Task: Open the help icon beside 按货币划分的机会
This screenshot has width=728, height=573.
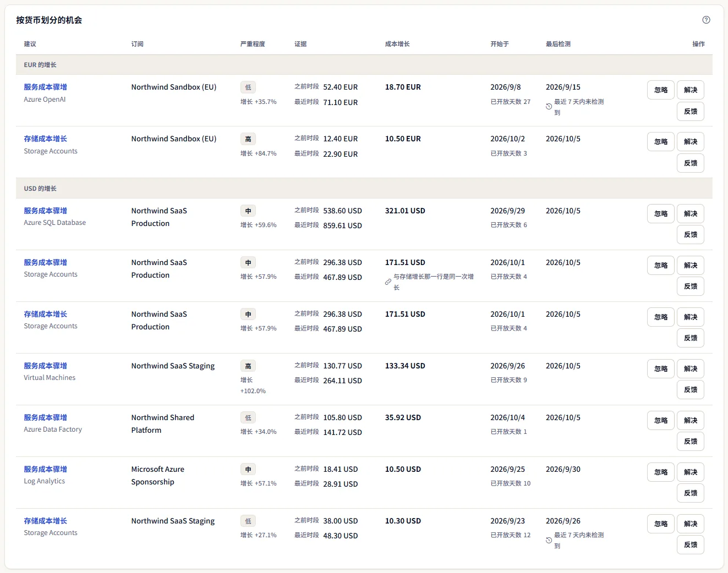Action: (706, 20)
